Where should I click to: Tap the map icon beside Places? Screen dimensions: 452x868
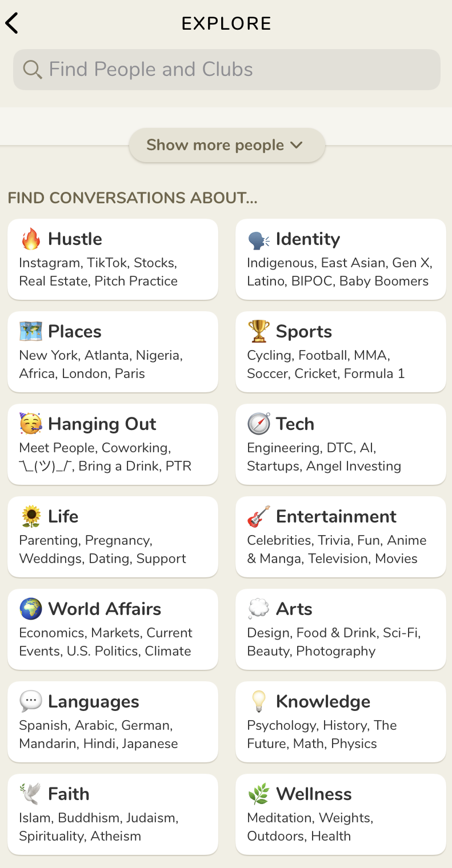[31, 332]
